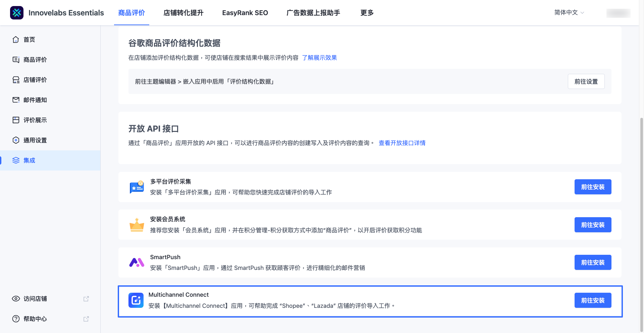This screenshot has height=333, width=644.
Task: Select 商品评价 label in the sidebar
Action: point(35,60)
